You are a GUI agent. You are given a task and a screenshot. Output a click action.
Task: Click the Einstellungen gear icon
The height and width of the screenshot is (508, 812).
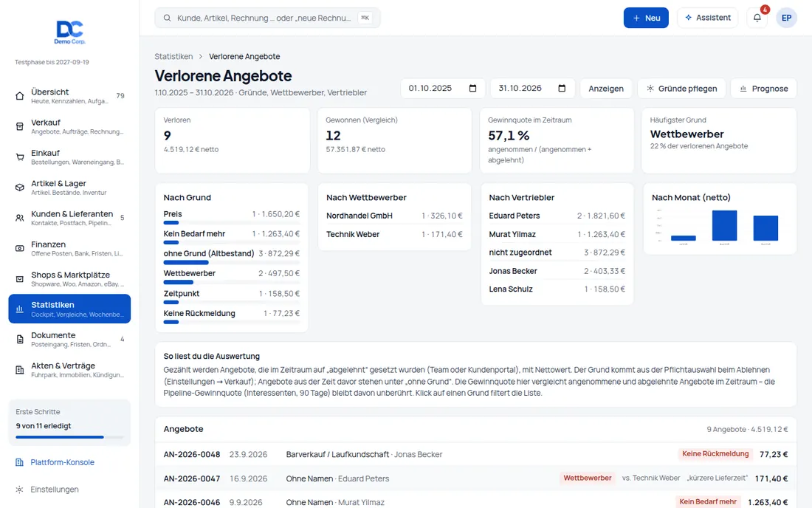coord(20,490)
